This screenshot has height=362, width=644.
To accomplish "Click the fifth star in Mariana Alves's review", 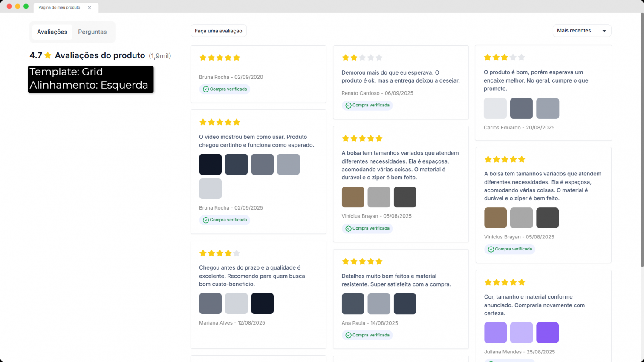I will [x=237, y=253].
